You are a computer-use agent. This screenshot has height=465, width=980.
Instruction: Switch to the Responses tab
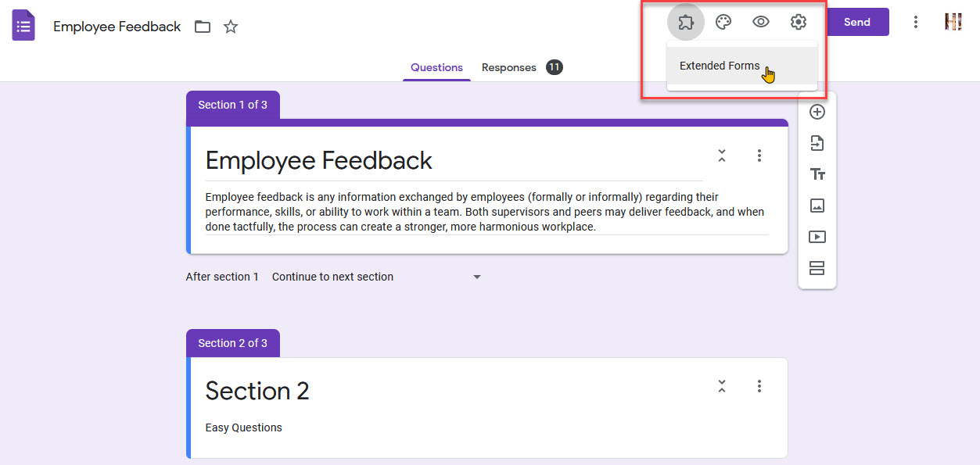(509, 67)
